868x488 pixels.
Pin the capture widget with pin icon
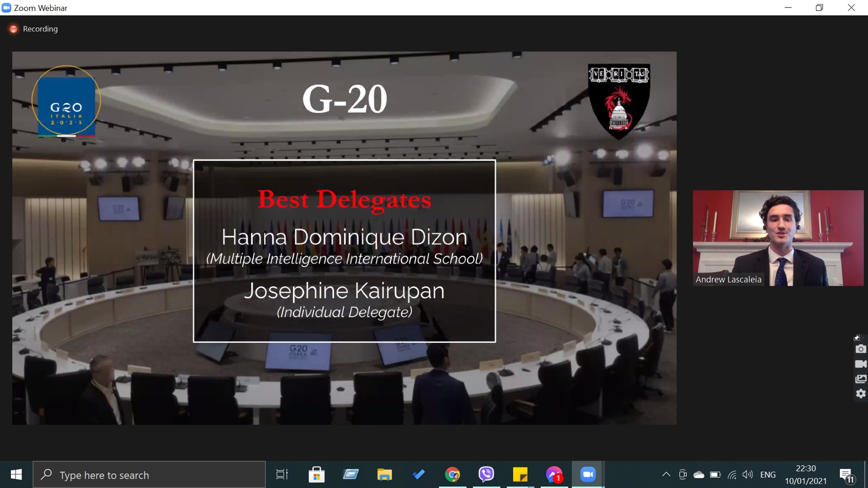tap(857, 338)
